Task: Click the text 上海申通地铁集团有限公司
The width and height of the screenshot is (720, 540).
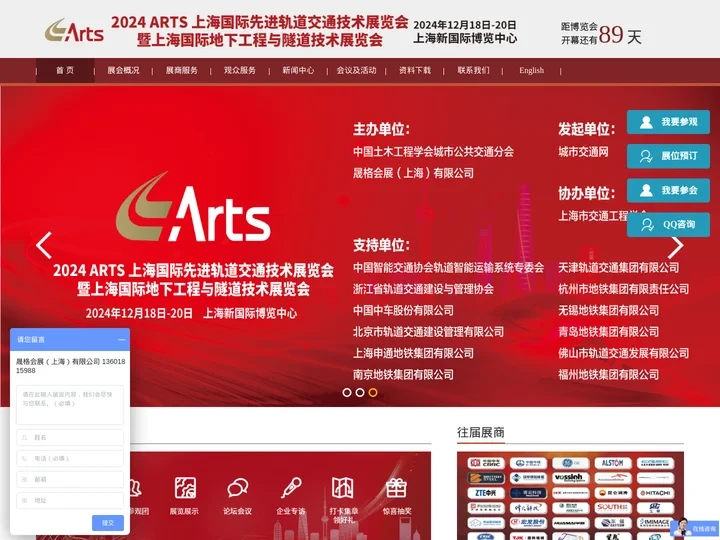Action: (413, 353)
